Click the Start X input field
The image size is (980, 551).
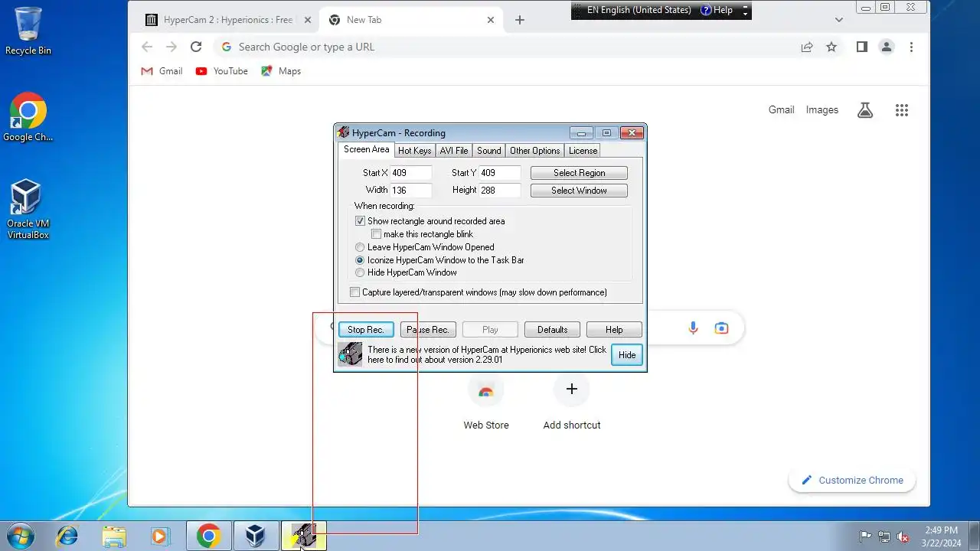[x=411, y=173]
